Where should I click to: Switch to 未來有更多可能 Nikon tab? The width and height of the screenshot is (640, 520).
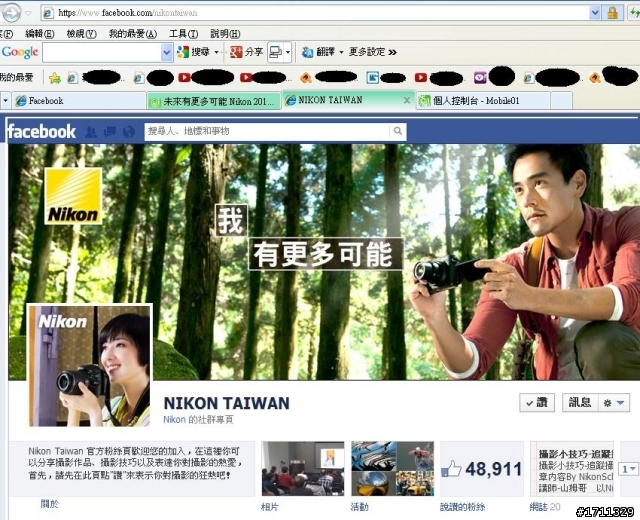[x=214, y=101]
